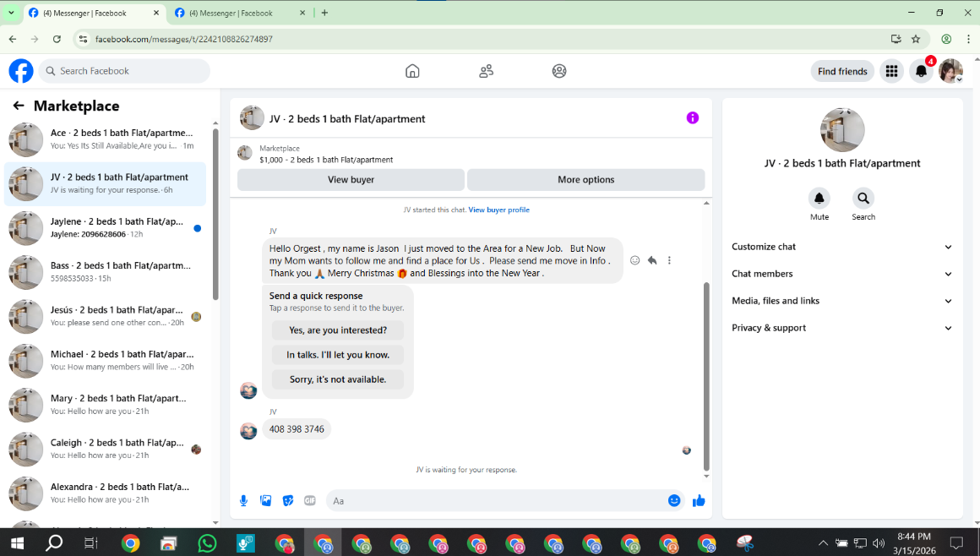The width and height of the screenshot is (980, 556).
Task: Select the phone number message 408 398 3746
Action: click(x=297, y=429)
